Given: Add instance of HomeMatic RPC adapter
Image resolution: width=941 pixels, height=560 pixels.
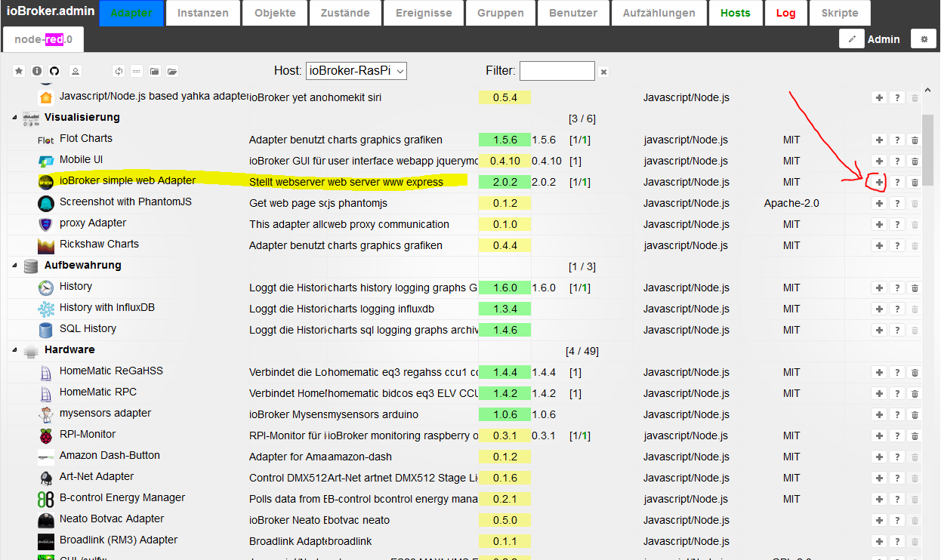Looking at the screenshot, I should coord(879,393).
